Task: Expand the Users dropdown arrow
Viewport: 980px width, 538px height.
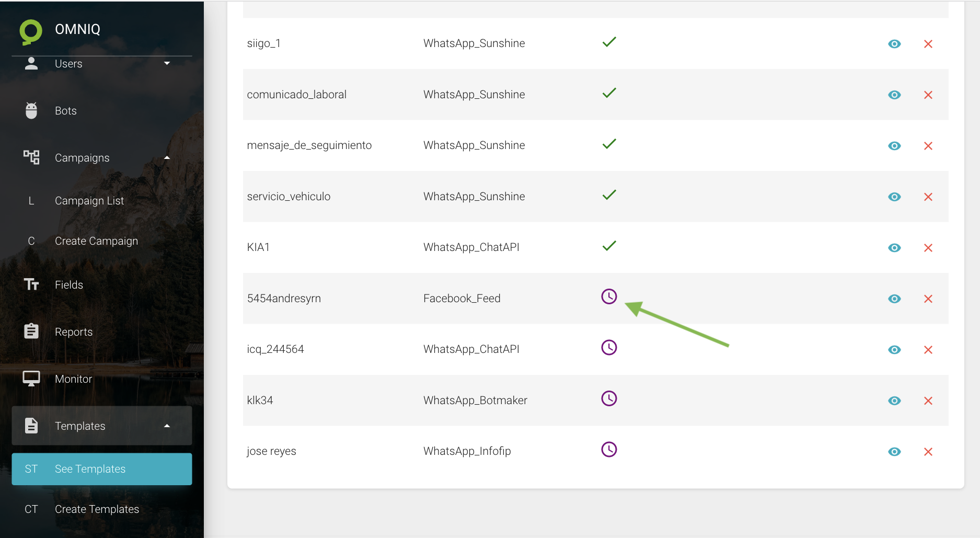Action: 167,63
